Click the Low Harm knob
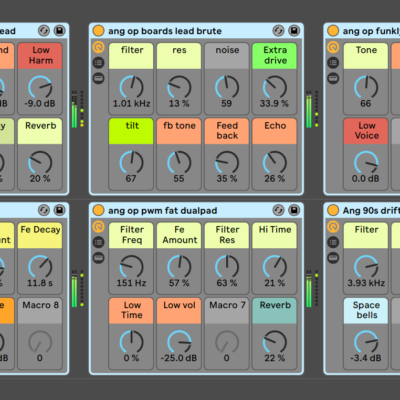 pos(40,87)
